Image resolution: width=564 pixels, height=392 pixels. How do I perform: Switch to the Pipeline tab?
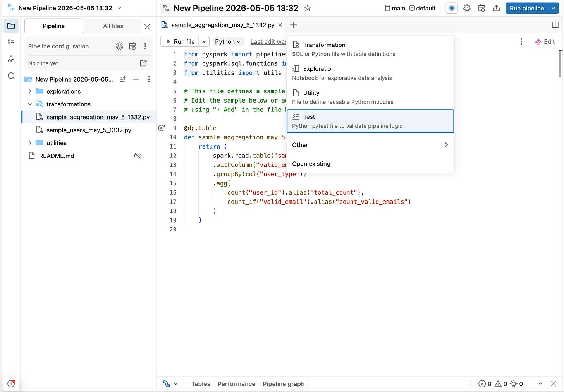[x=53, y=26]
